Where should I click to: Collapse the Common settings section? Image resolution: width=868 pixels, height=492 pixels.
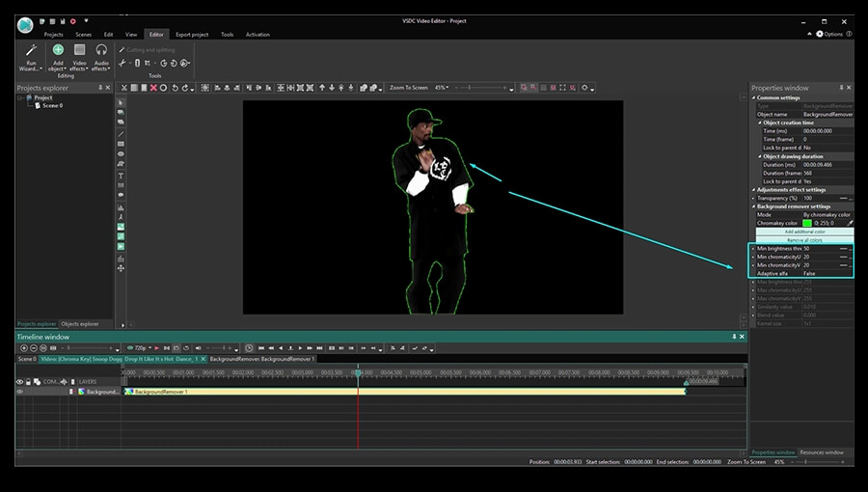coord(754,97)
